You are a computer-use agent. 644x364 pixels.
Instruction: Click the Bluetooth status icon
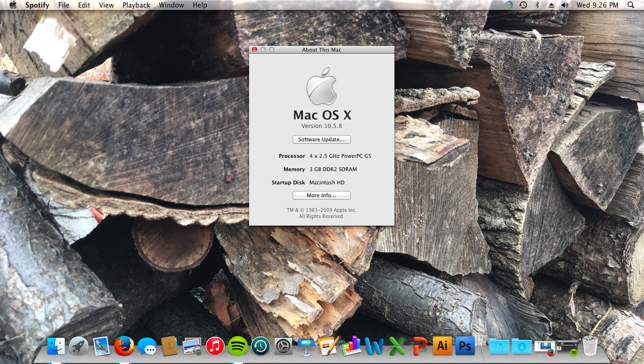537,5
